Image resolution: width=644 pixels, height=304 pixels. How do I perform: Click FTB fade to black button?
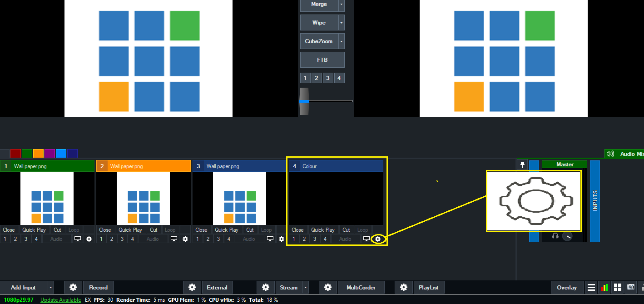pos(322,60)
